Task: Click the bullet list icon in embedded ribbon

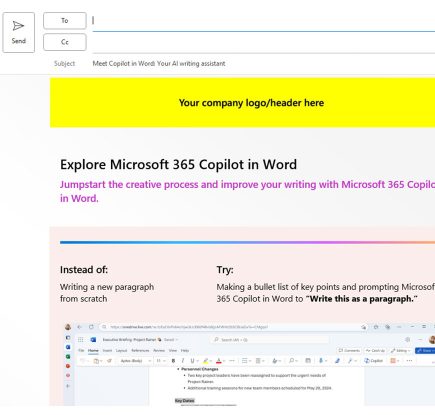Action: click(x=245, y=361)
